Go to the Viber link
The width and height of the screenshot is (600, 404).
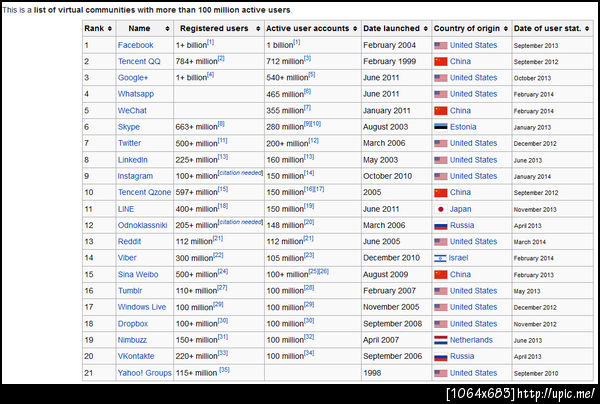pos(127,258)
